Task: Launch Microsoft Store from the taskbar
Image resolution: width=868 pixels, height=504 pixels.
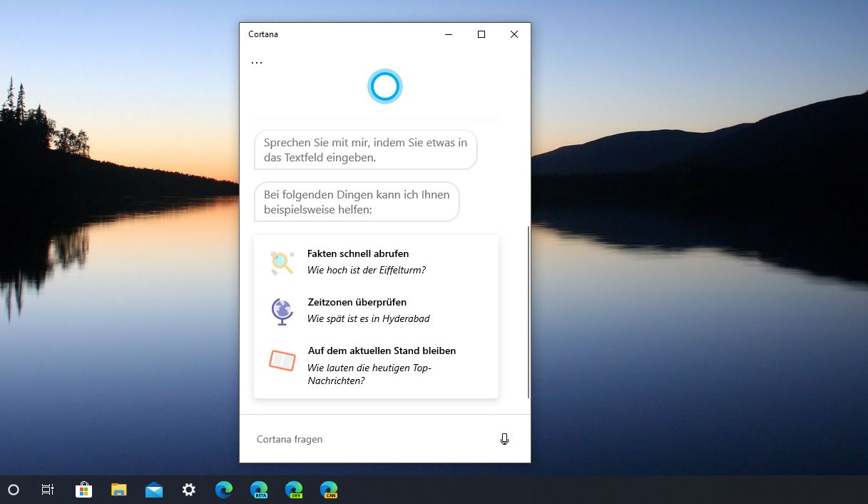Action: 84,490
